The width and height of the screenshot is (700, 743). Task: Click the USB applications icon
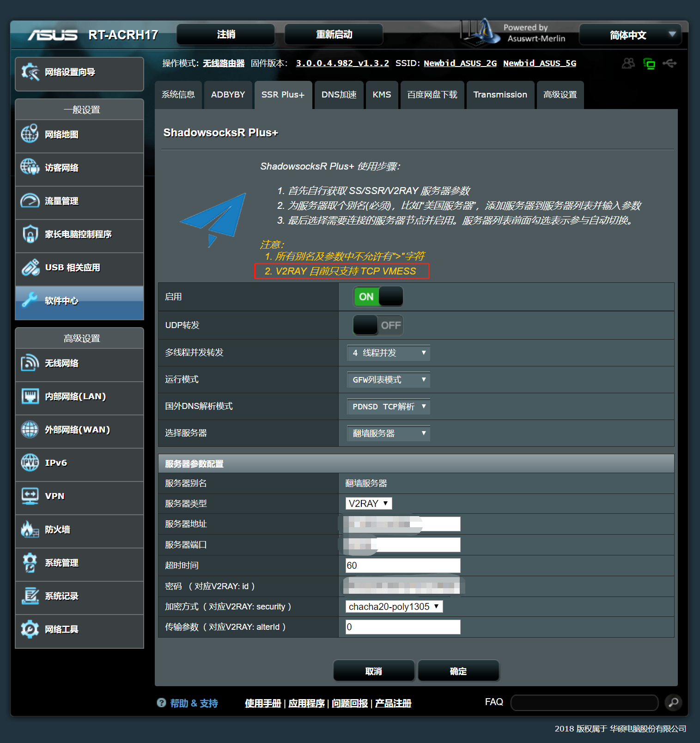pyautogui.click(x=30, y=267)
